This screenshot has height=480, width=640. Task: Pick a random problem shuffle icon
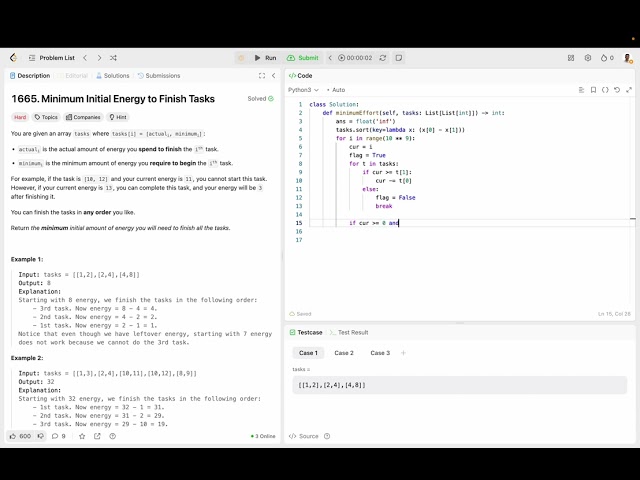pos(113,58)
